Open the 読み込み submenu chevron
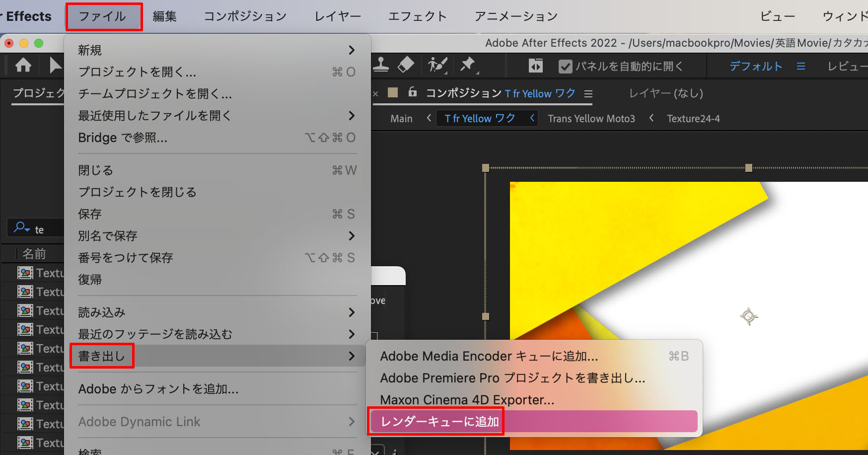This screenshot has width=868, height=455. pos(353,312)
